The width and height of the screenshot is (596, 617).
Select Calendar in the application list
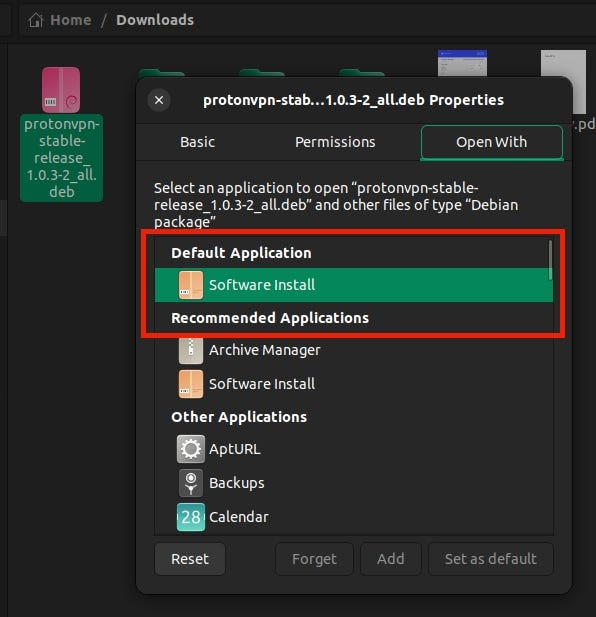pyautogui.click(x=354, y=517)
